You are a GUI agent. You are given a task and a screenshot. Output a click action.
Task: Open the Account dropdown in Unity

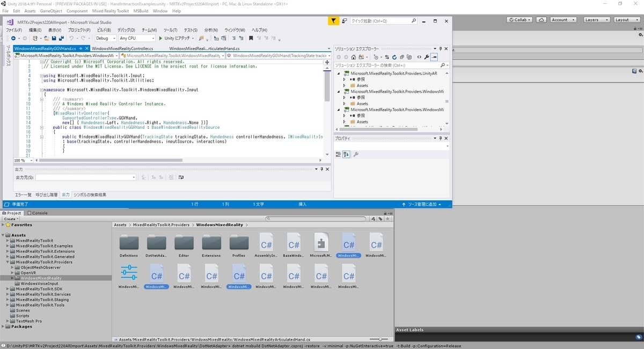pos(562,19)
